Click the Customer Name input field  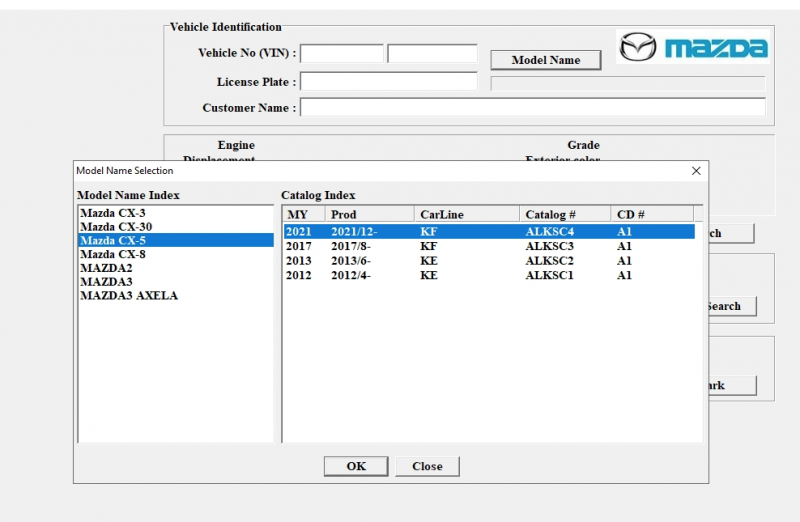click(x=533, y=108)
